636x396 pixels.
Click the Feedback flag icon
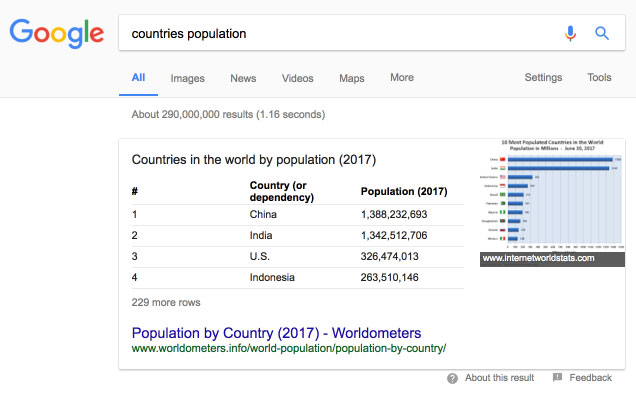point(557,377)
